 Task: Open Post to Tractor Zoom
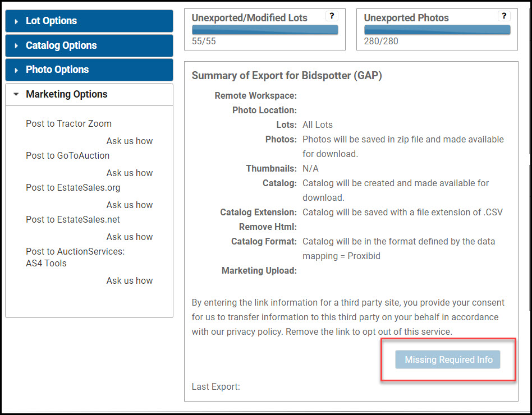click(68, 123)
